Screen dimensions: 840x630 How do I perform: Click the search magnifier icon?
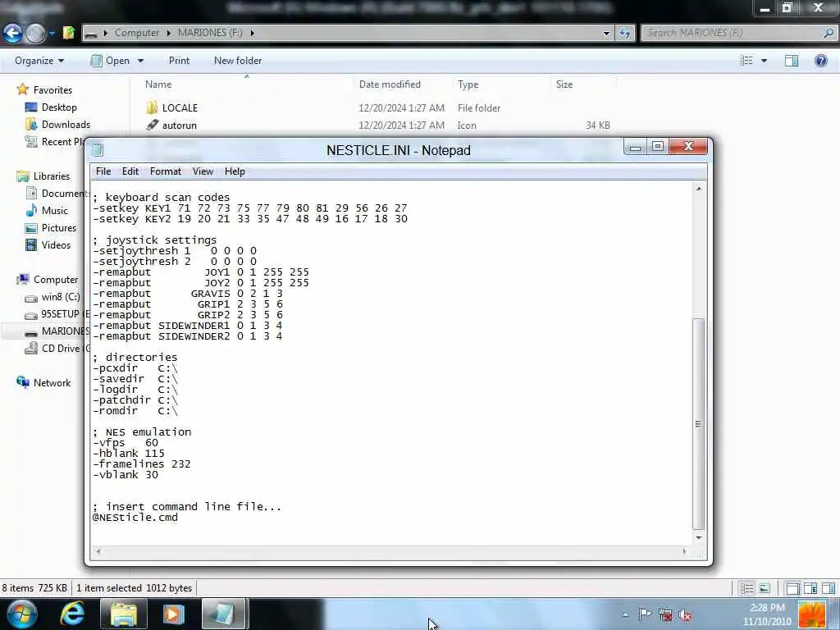click(829, 33)
